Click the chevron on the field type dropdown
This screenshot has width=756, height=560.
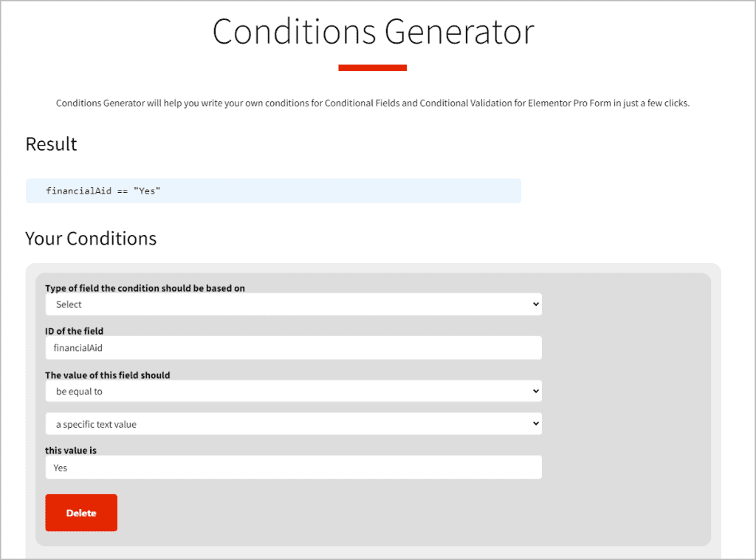click(535, 304)
